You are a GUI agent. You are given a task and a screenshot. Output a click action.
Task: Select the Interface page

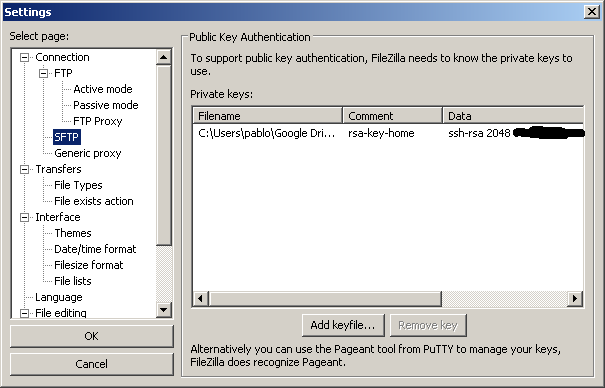57,217
